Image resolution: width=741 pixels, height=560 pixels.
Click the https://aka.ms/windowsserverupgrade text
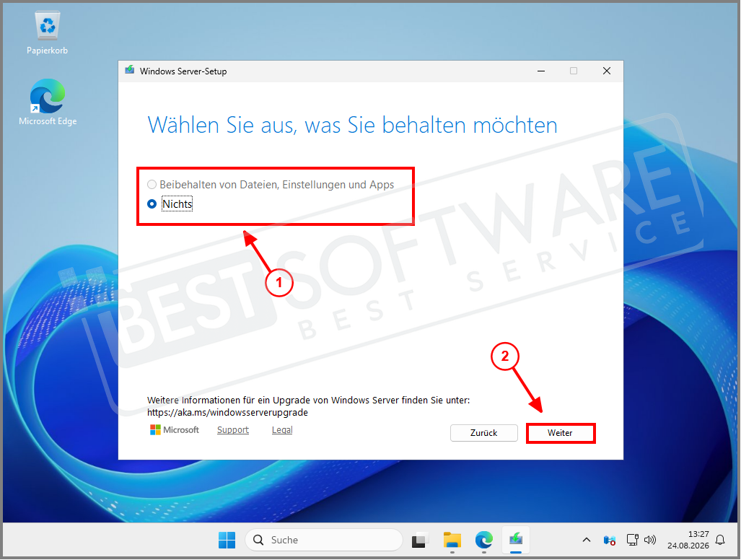coord(227,413)
